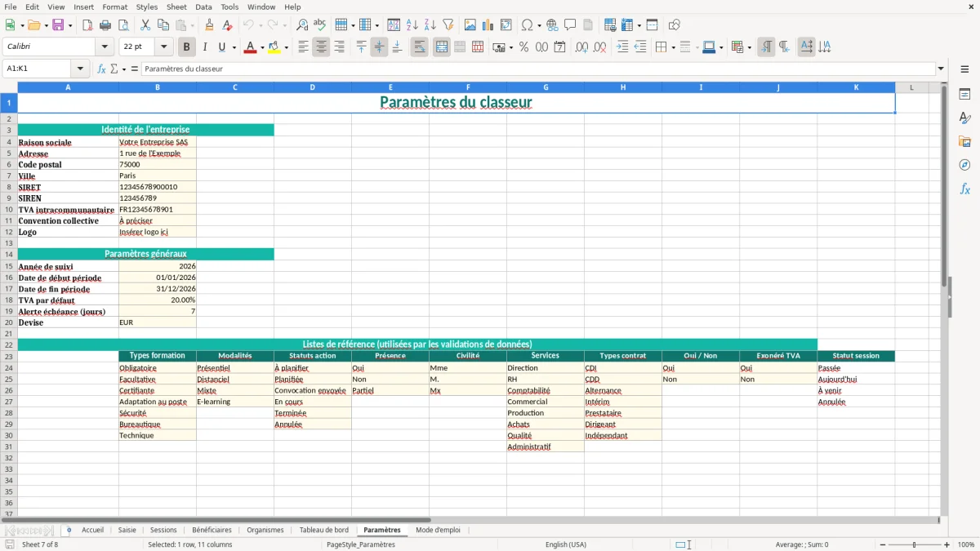Toggle Underline formatting
This screenshot has width=980, height=551.
222,47
